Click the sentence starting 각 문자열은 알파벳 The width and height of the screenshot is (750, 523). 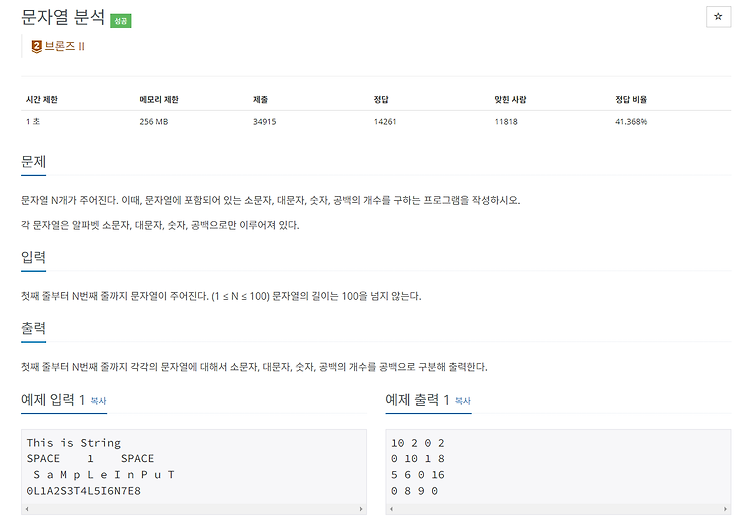click(160, 225)
